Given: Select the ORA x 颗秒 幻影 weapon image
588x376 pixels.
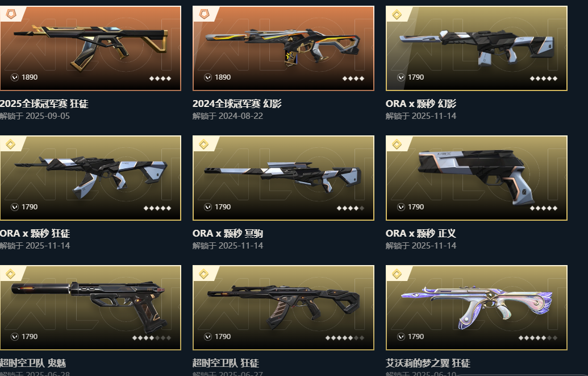Looking at the screenshot, I should point(476,48).
